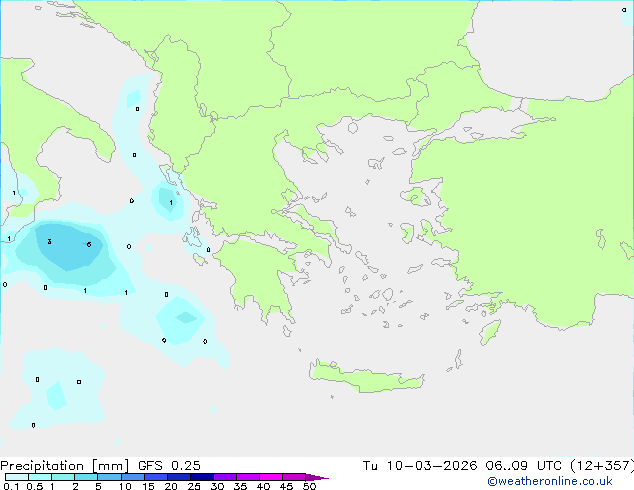634x490 pixels.
Task: Click the 'GFS 0.25' model label
Action: 169,466
